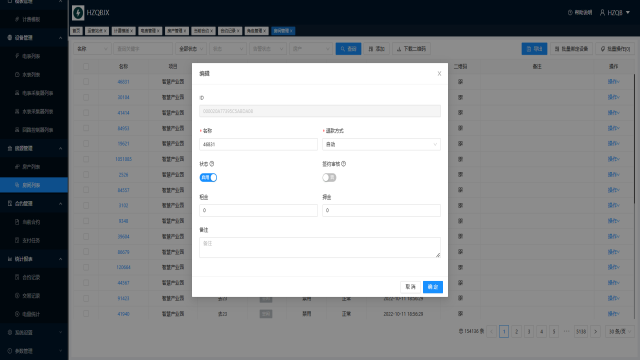Click the 当前合约 document icon in sidebar

click(17, 222)
